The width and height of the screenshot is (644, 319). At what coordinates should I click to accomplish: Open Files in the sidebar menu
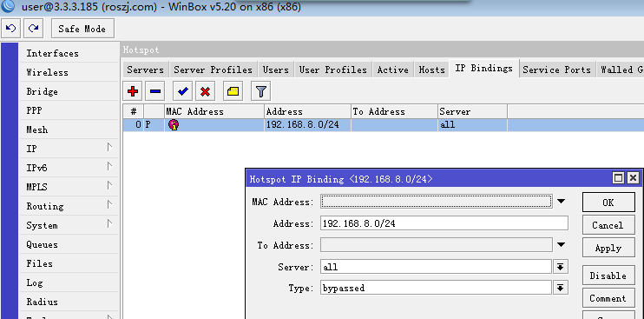[x=69, y=263]
